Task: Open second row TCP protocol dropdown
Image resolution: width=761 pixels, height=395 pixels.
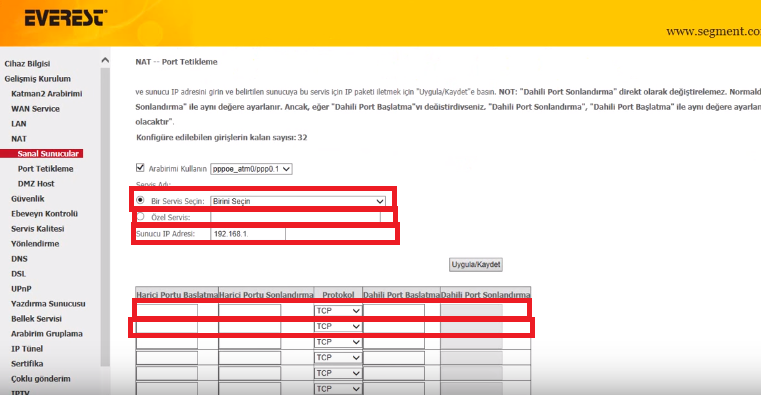Action: pos(338,327)
